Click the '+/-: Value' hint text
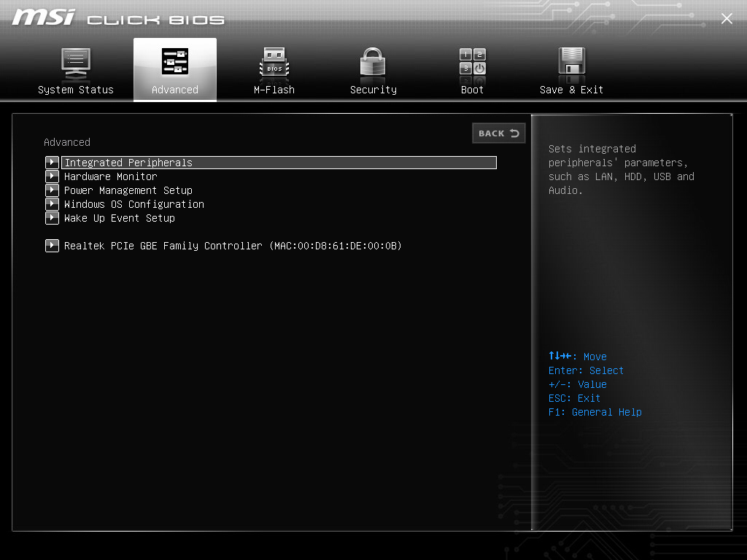Image resolution: width=747 pixels, height=560 pixels. (x=578, y=384)
